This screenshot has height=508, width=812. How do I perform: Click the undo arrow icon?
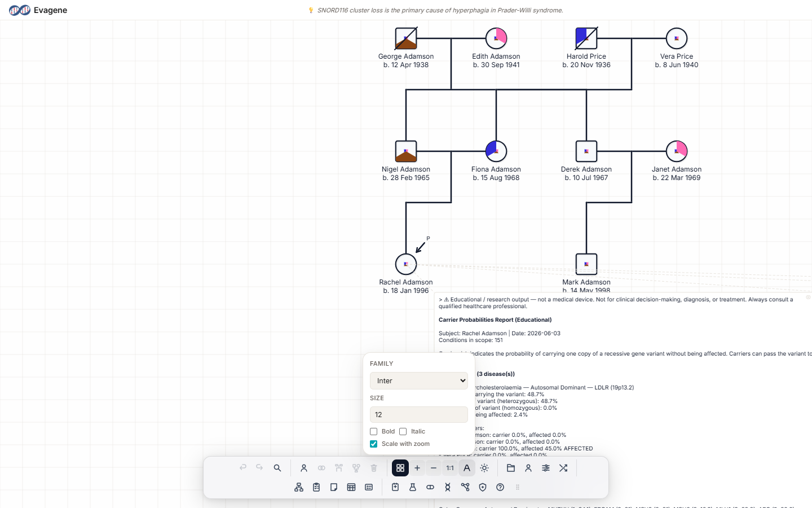click(243, 468)
